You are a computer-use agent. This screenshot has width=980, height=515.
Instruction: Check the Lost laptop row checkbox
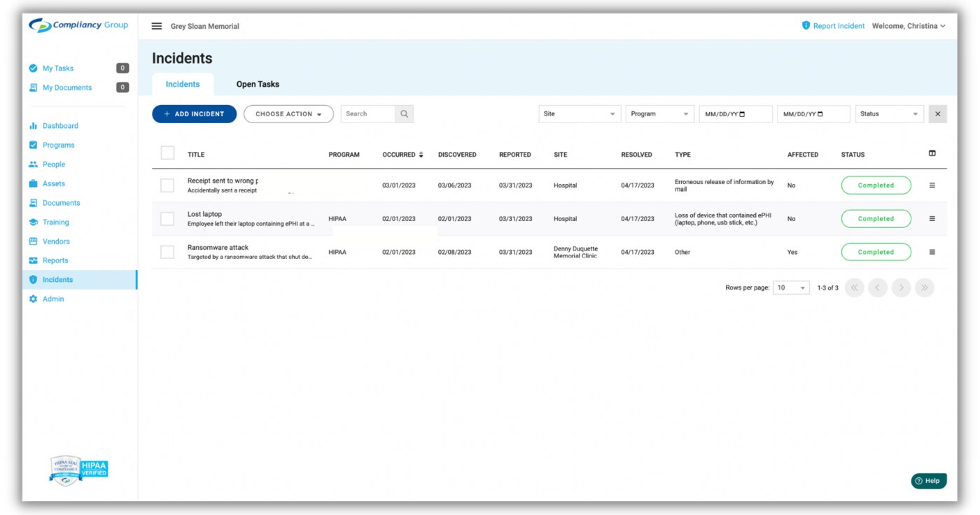tap(167, 219)
